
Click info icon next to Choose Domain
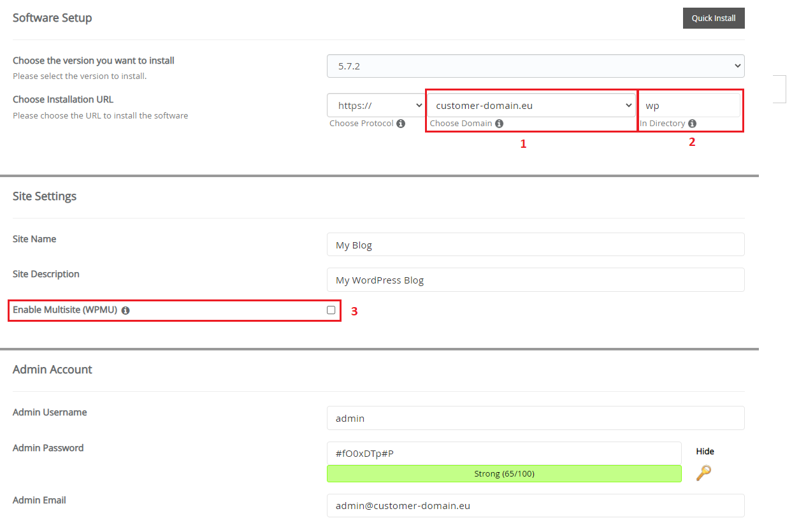[499, 124]
